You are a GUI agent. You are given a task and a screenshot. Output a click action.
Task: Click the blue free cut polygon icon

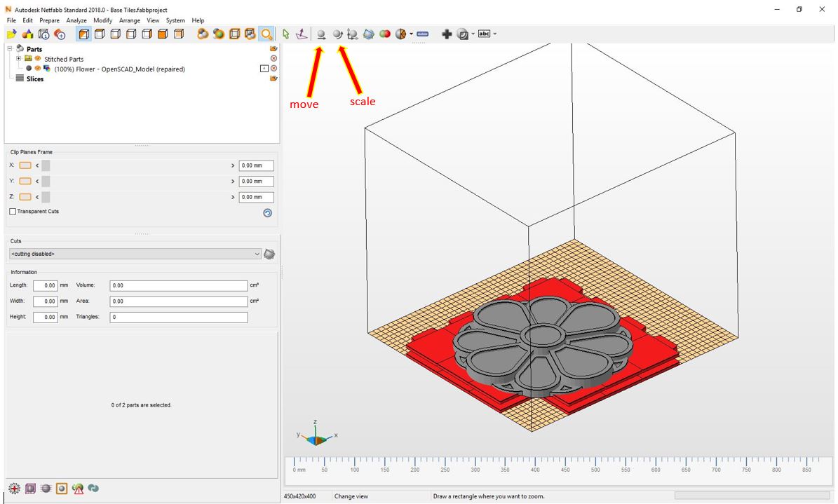(x=368, y=34)
